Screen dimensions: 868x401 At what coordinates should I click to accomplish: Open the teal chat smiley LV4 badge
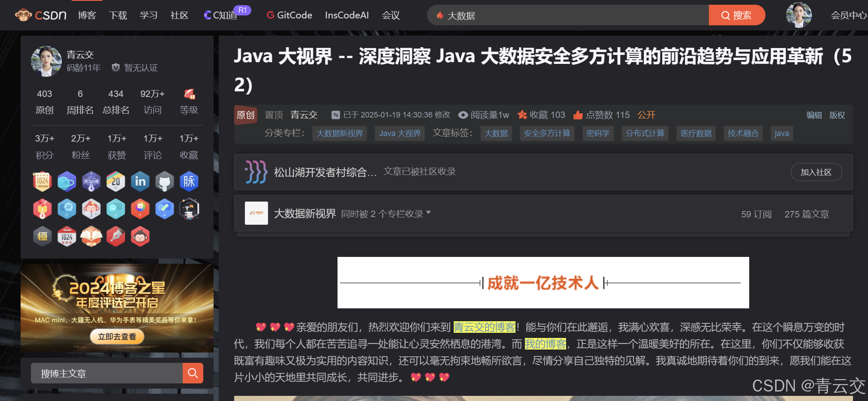coord(116,209)
